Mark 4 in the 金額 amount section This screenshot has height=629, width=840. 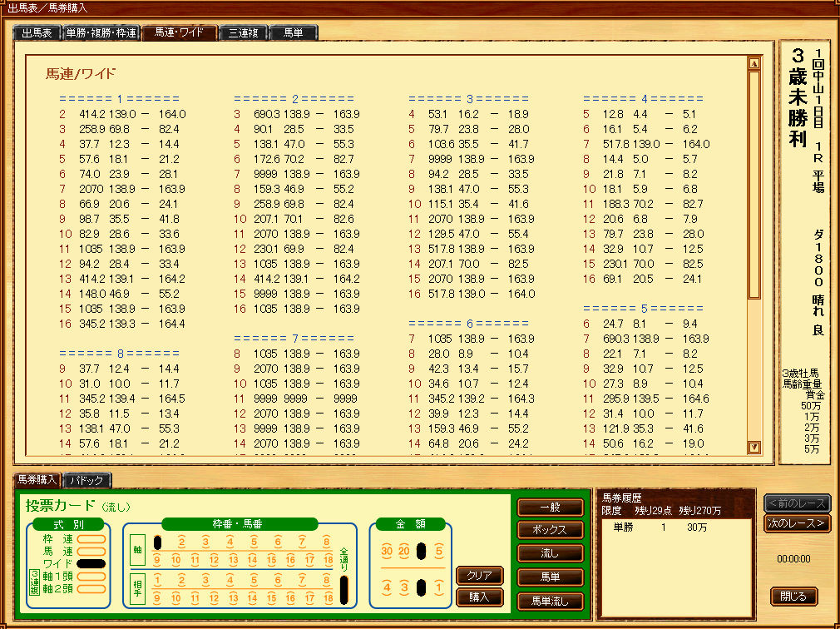(387, 588)
